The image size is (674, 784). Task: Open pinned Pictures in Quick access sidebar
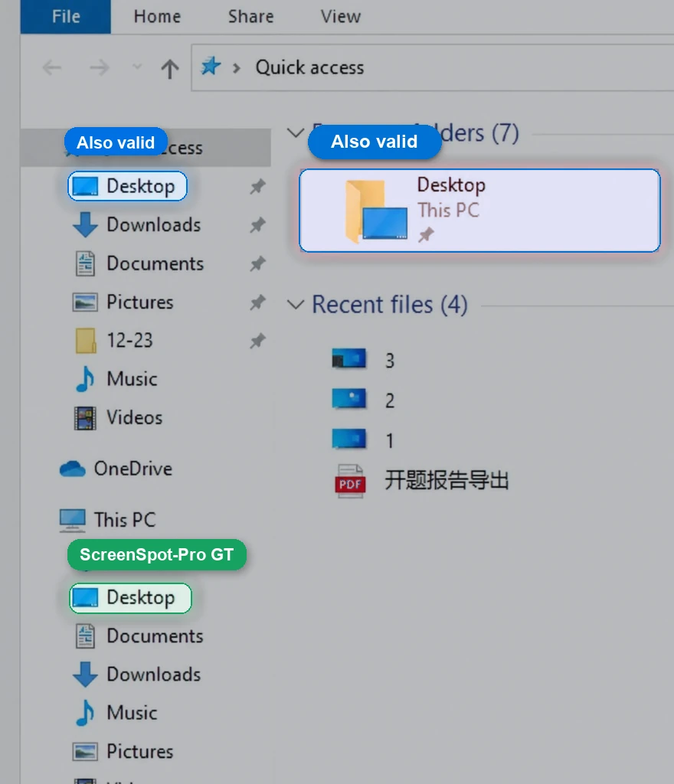123,302
